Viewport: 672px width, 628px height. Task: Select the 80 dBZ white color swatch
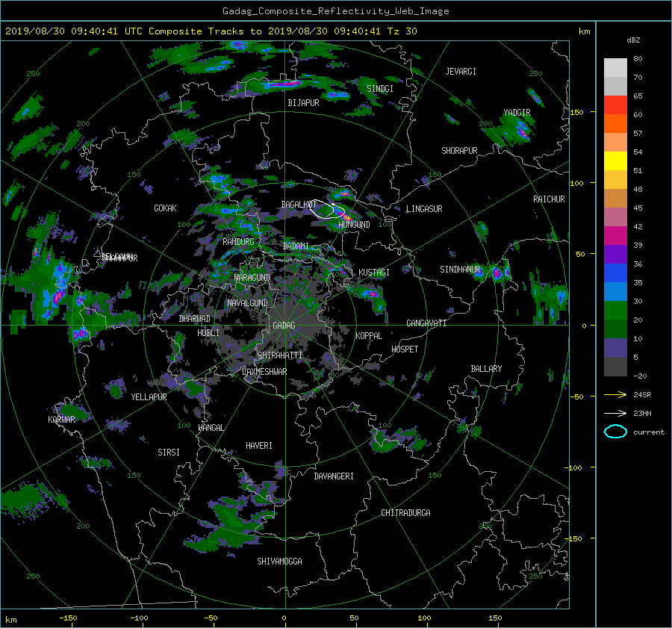pyautogui.click(x=615, y=67)
